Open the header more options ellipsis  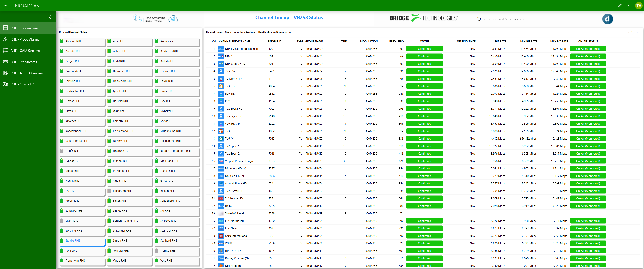coord(628,5)
